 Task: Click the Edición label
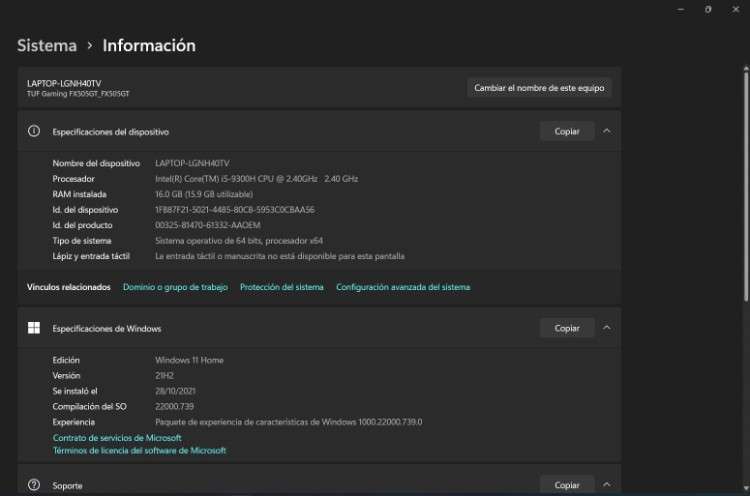[66, 360]
